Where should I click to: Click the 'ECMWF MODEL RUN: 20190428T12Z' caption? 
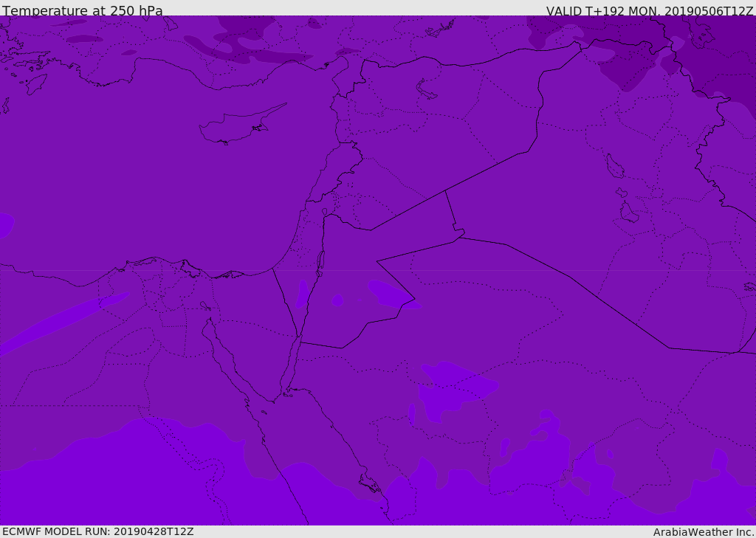pos(98,531)
